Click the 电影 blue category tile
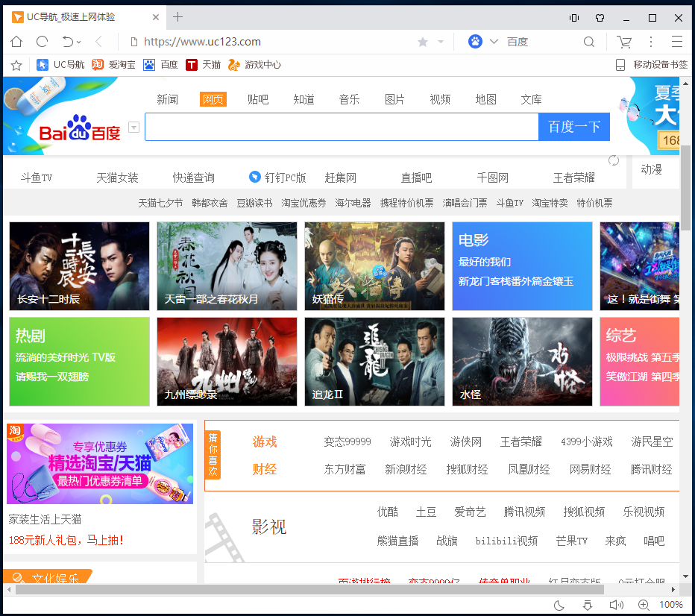This screenshot has height=616, width=695. [x=522, y=266]
